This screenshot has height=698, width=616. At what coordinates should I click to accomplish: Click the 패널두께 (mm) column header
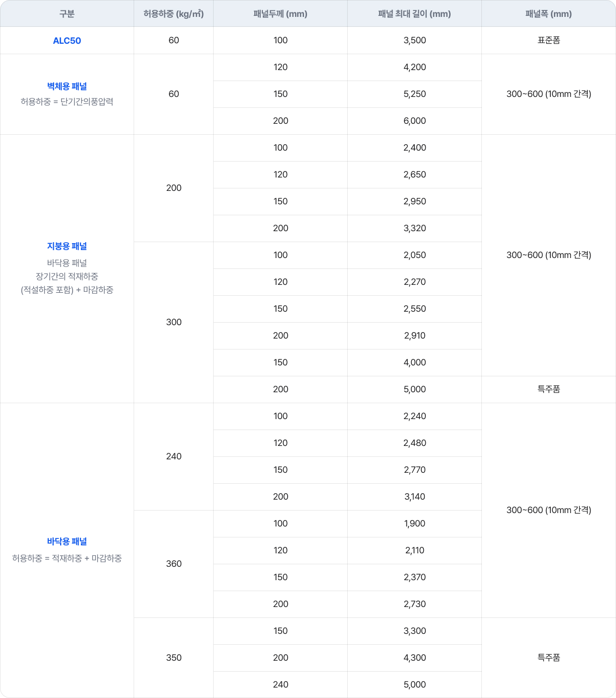pyautogui.click(x=280, y=14)
